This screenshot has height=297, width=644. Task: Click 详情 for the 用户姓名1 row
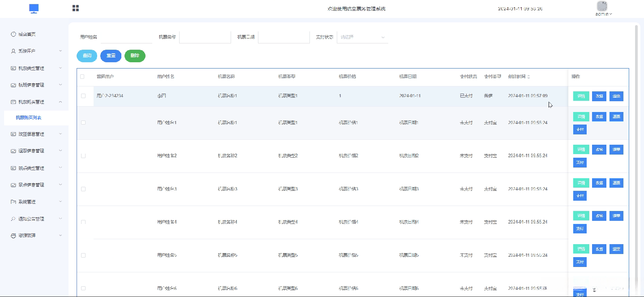pyautogui.click(x=581, y=116)
